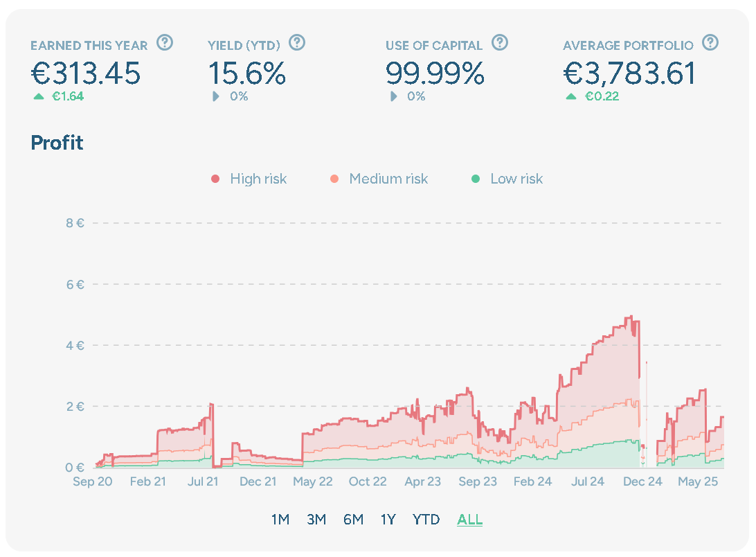This screenshot has width=756, height=557.
Task: Click the Jul 21 axis label
Action: click(x=203, y=481)
